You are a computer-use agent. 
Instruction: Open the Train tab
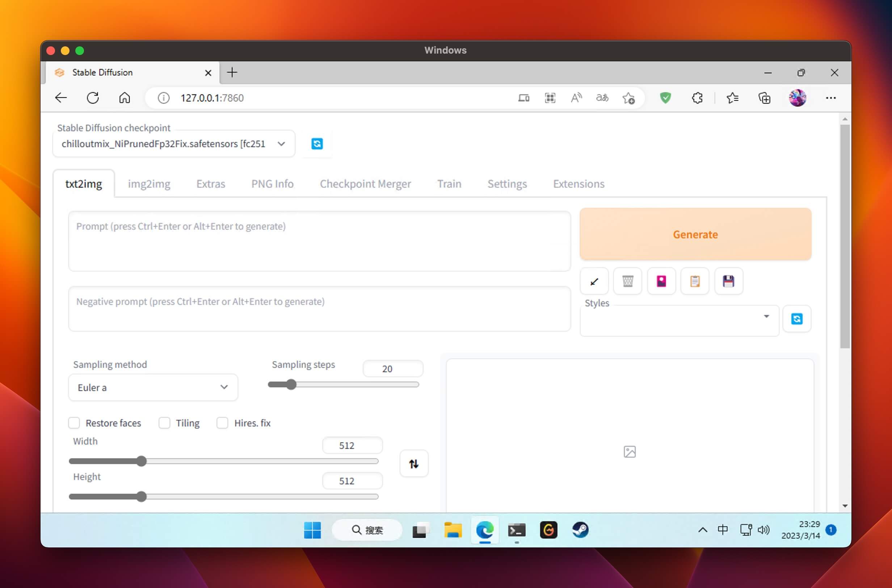449,184
